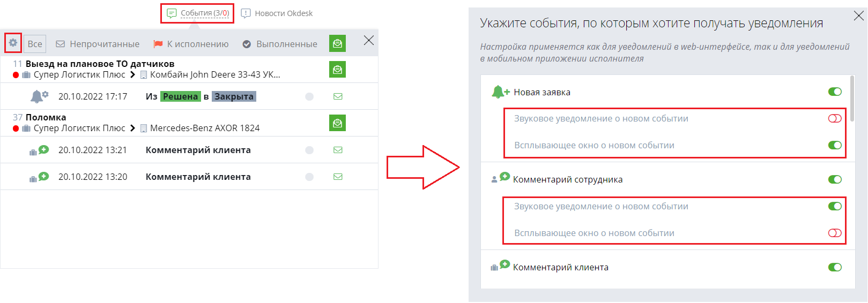Click the Новая заявка bell icon
The width and height of the screenshot is (868, 303).
coord(500,92)
